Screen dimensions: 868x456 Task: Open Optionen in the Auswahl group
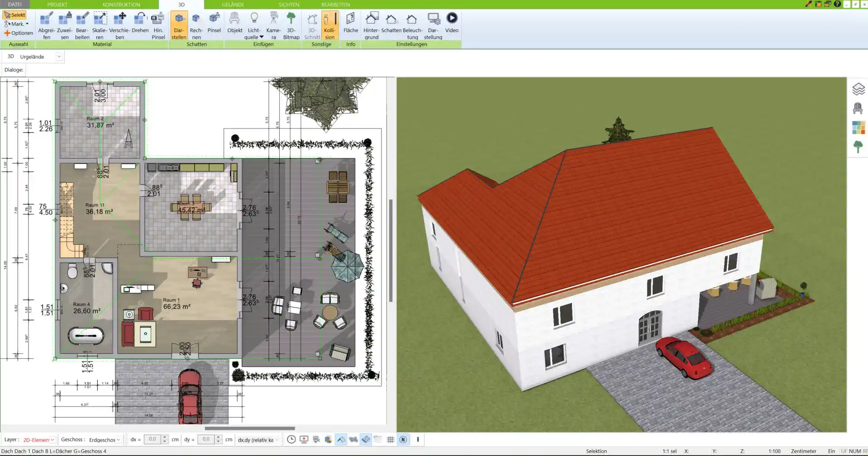tap(18, 33)
